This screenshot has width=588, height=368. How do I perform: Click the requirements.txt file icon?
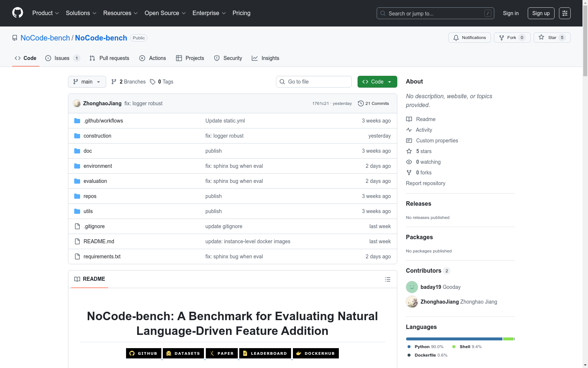tap(77, 256)
